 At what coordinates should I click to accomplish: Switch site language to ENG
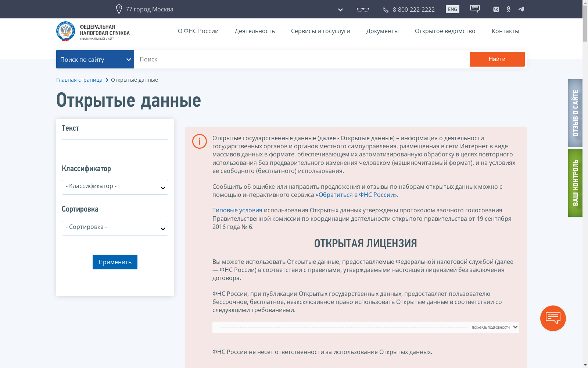[452, 9]
